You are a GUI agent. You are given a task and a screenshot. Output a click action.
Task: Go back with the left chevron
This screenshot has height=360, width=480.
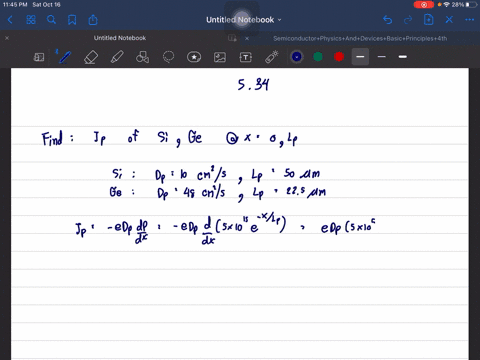tap(10, 20)
